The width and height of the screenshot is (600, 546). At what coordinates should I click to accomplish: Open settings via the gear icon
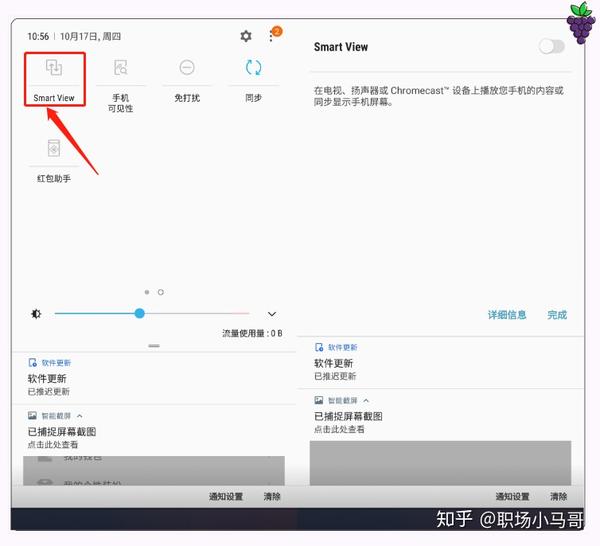point(246,36)
